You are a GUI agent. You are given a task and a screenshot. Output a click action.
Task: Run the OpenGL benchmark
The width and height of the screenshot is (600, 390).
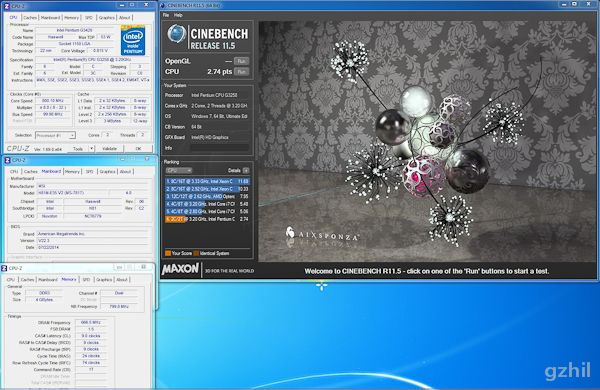coord(241,61)
